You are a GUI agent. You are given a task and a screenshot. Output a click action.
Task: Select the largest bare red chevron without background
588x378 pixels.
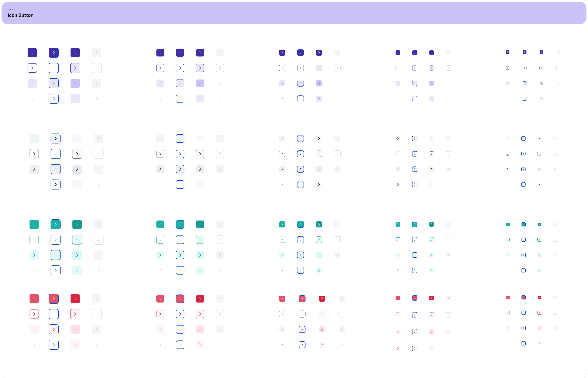coord(34,345)
